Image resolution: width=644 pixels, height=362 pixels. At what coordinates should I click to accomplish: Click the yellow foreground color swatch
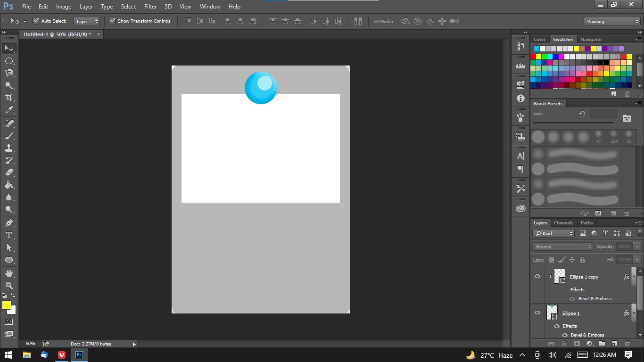point(6,305)
